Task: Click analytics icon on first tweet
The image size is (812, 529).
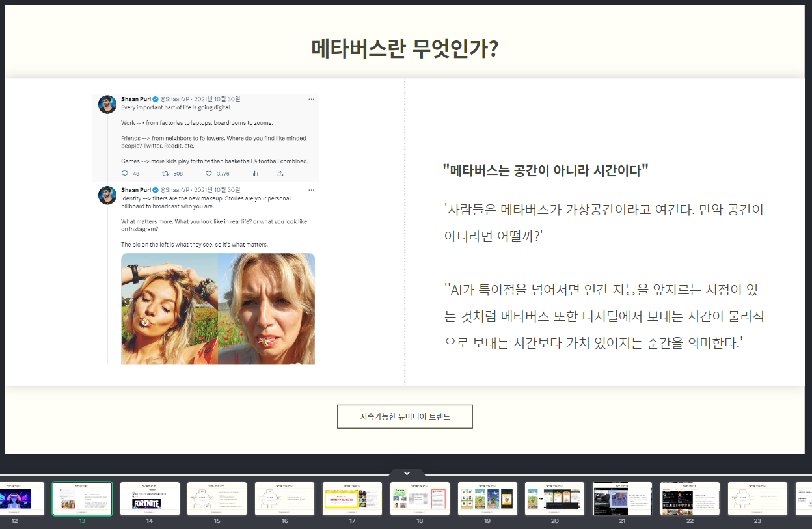Action: [x=255, y=174]
